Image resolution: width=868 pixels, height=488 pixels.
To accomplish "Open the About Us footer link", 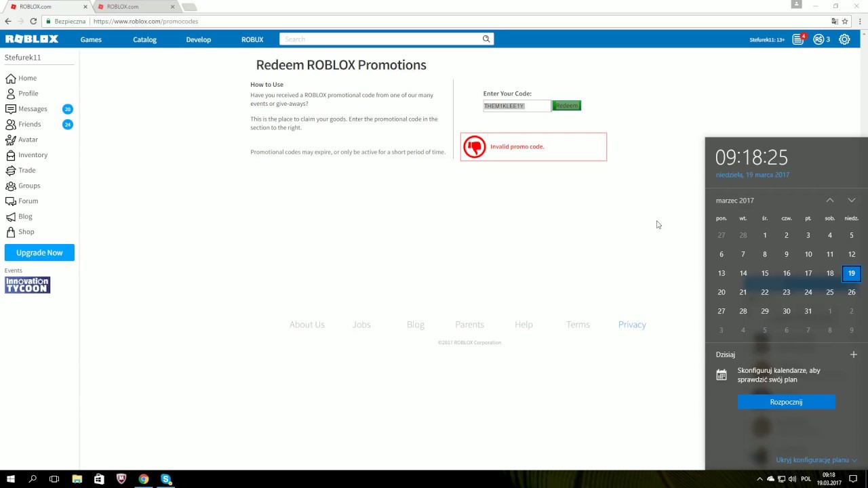I will (307, 325).
